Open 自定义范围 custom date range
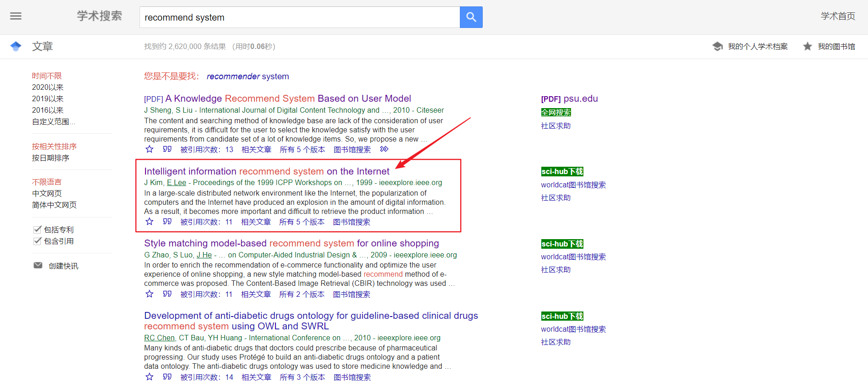The height and width of the screenshot is (388, 868). (53, 122)
